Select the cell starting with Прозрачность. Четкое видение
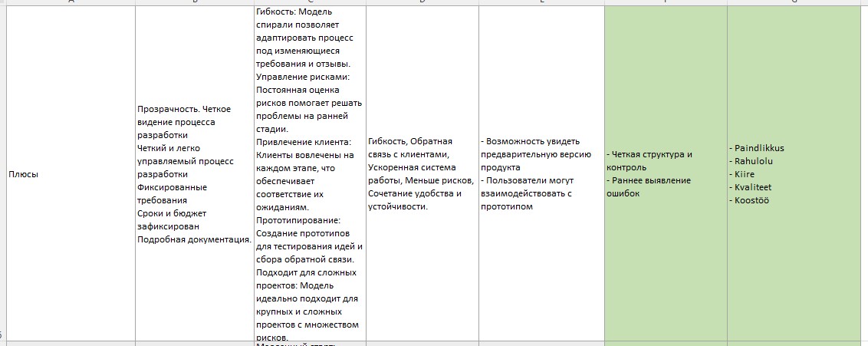 point(194,174)
